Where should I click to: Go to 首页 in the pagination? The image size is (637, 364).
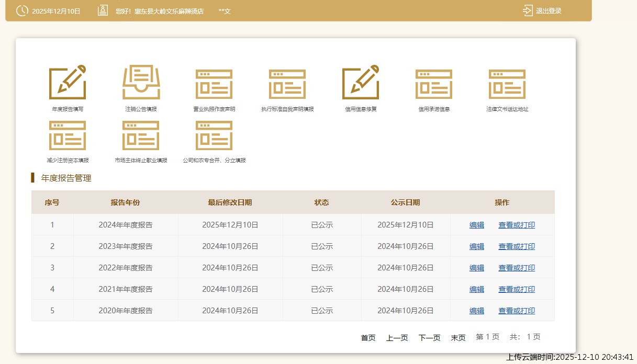tap(368, 338)
